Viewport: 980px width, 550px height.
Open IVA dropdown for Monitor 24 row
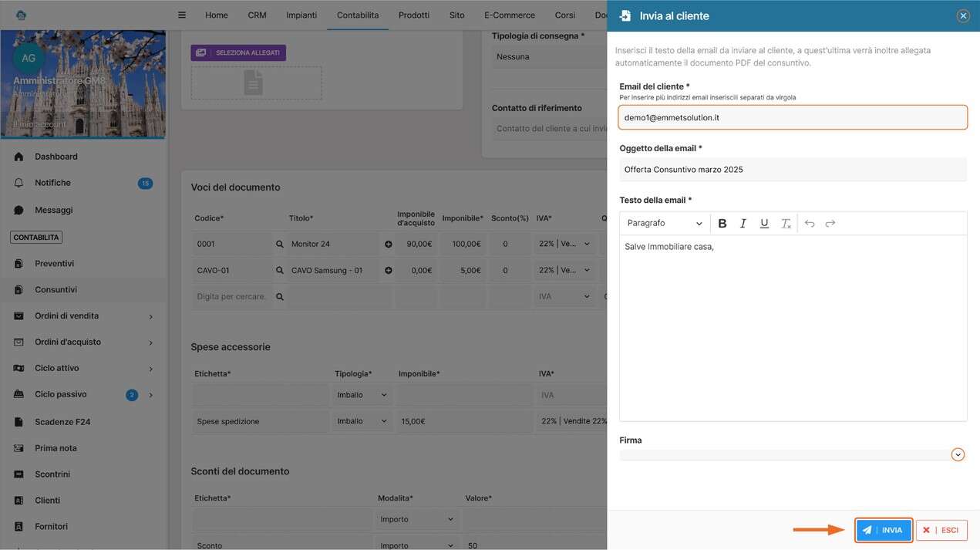tap(564, 245)
